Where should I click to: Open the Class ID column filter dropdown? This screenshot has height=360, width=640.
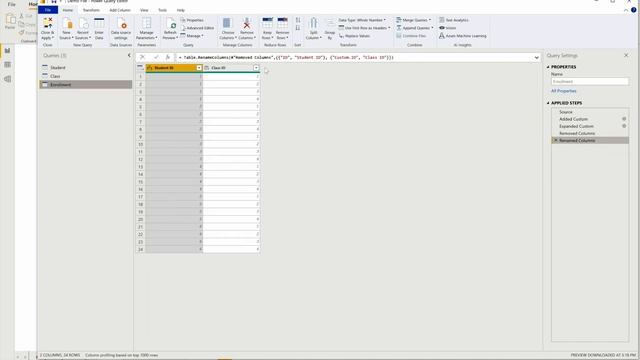coord(256,68)
